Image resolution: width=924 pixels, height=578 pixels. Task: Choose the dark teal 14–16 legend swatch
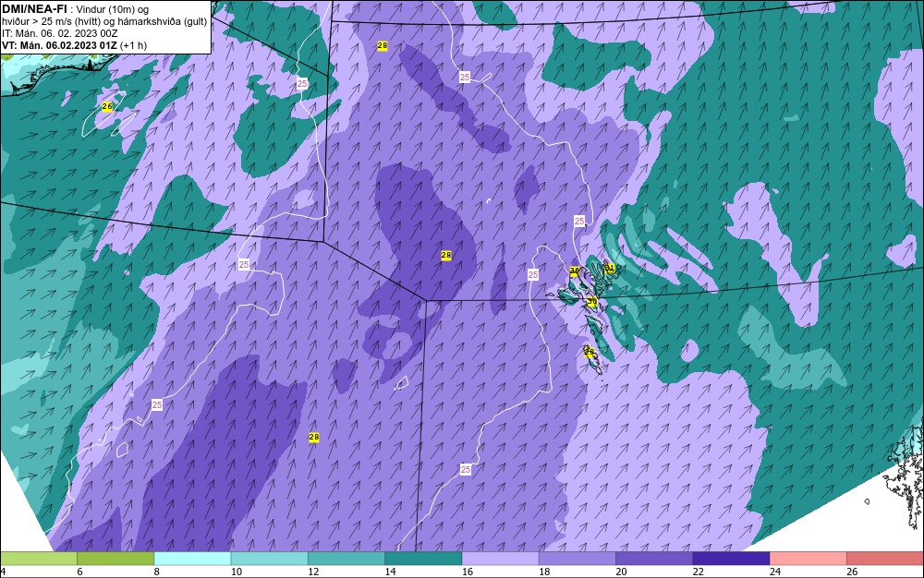(x=423, y=559)
